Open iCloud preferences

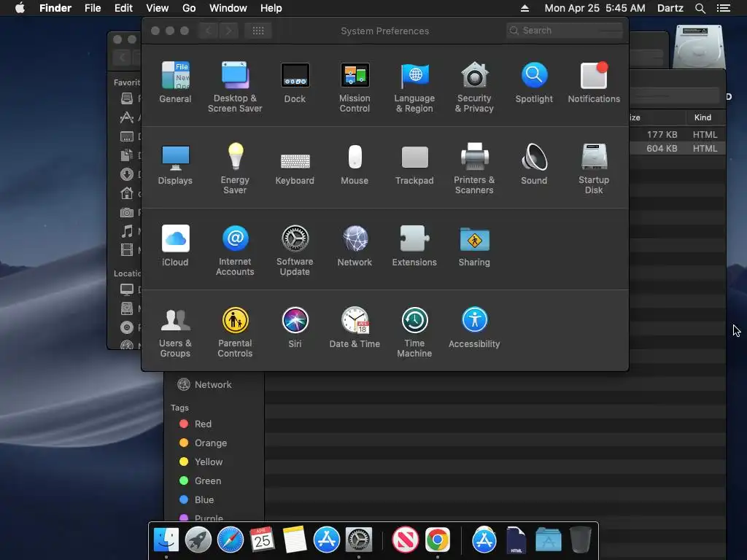click(175, 246)
